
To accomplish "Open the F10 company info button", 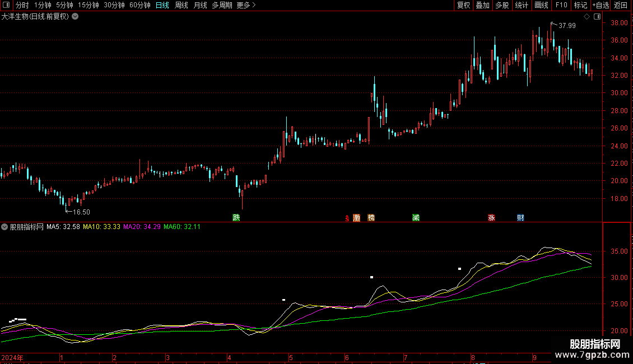I will pos(561,5).
